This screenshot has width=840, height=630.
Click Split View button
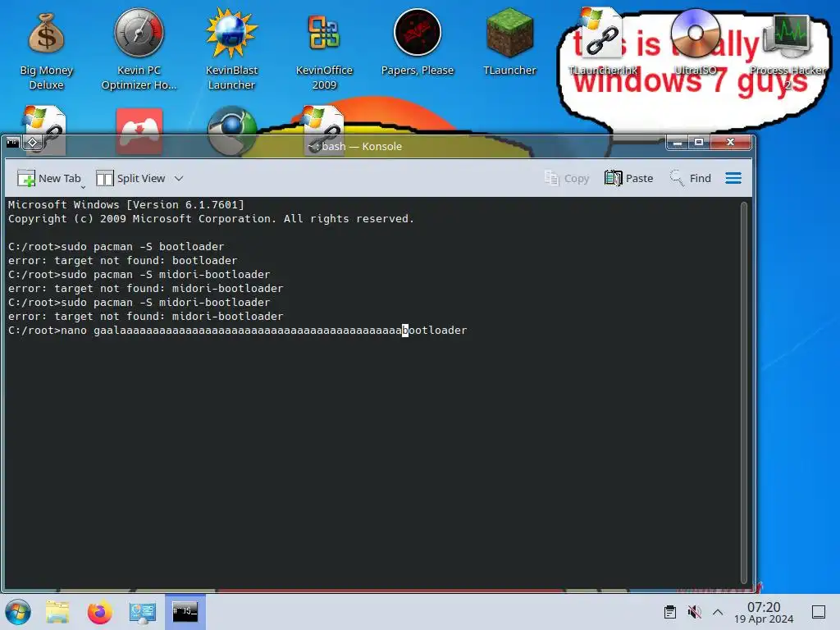(x=130, y=178)
